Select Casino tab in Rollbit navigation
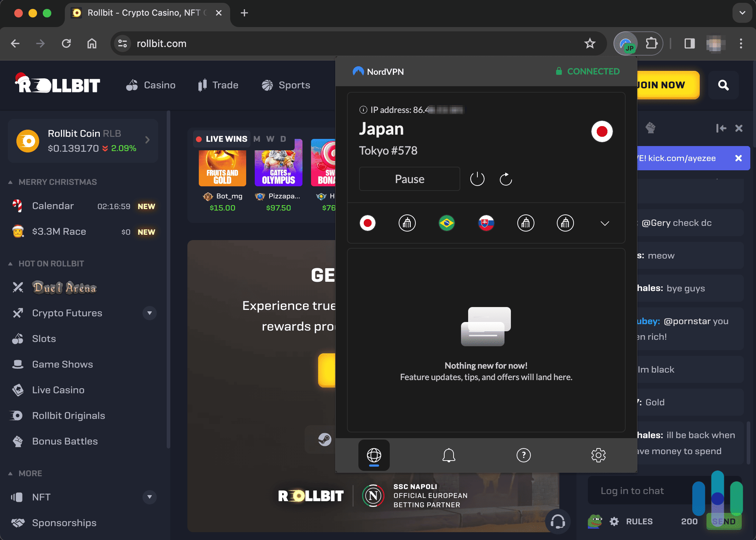This screenshot has width=756, height=540. [151, 84]
